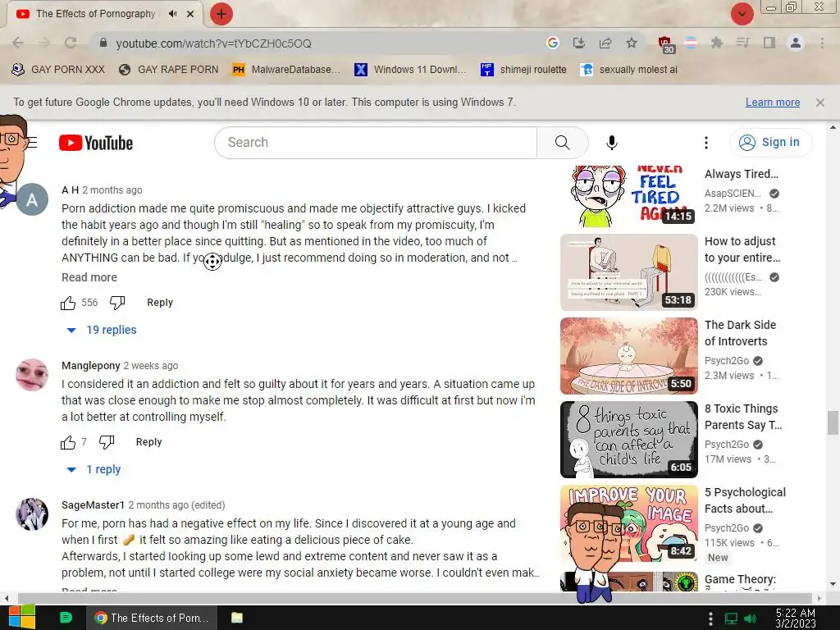The image size is (840, 630).
Task: Open 5 Psychological Facts about video title
Action: click(x=745, y=500)
